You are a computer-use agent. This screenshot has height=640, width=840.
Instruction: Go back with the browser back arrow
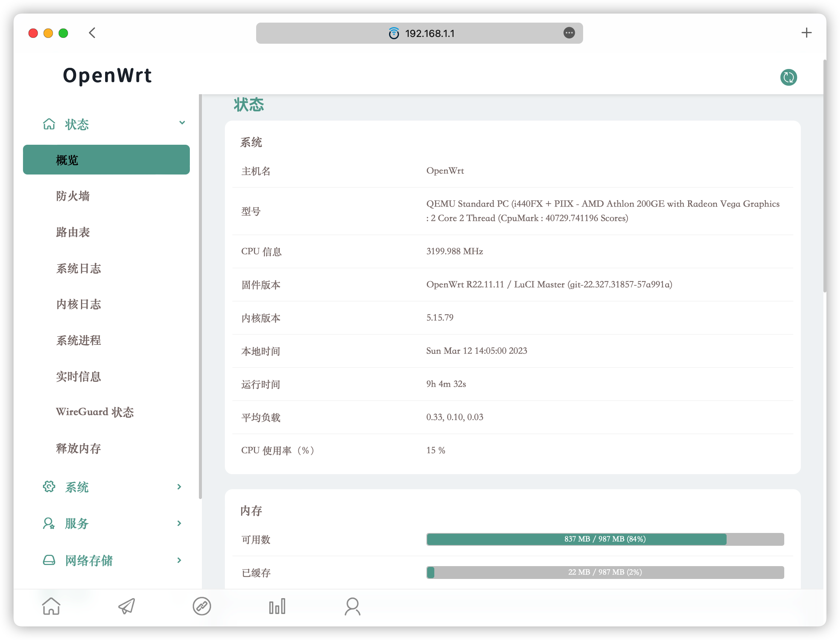point(92,33)
